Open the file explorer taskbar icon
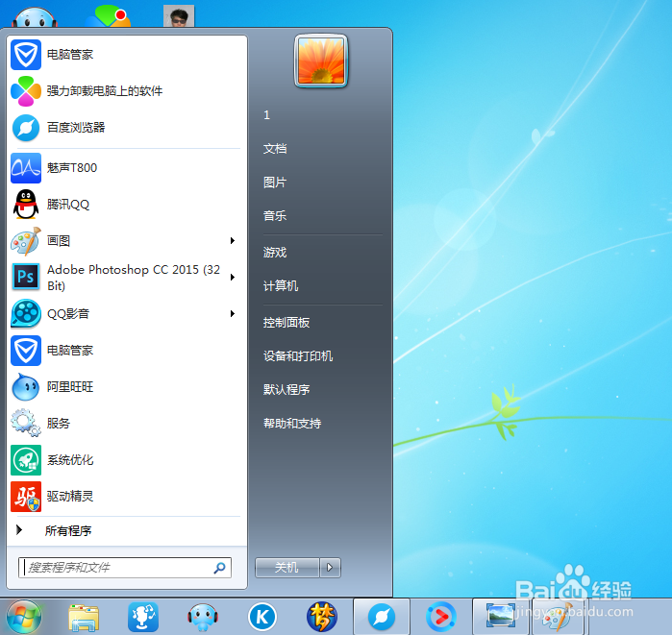 pos(84,618)
